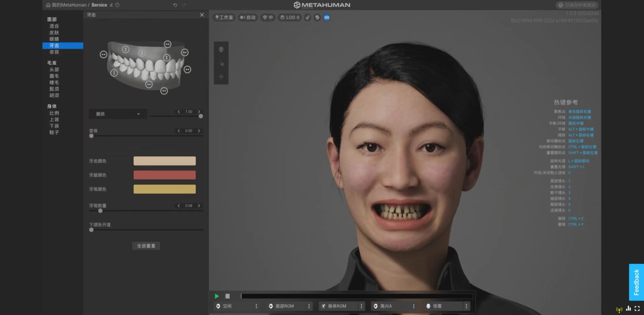This screenshot has height=315, width=644.
Task: Select 皮肤 under 面部
Action: tap(54, 33)
